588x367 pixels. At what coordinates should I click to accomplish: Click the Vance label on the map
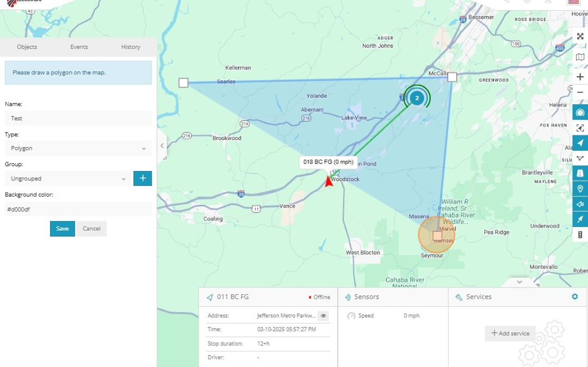coord(287,206)
